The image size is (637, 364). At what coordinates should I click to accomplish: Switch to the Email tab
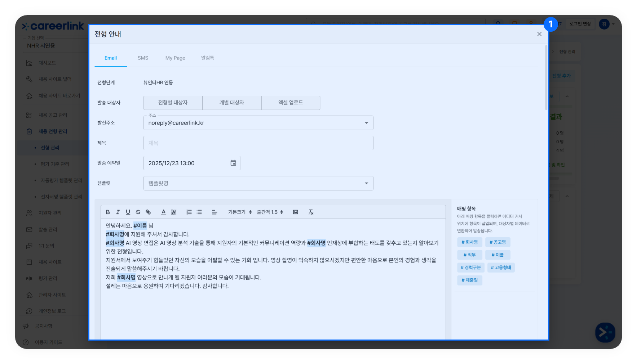click(x=111, y=58)
